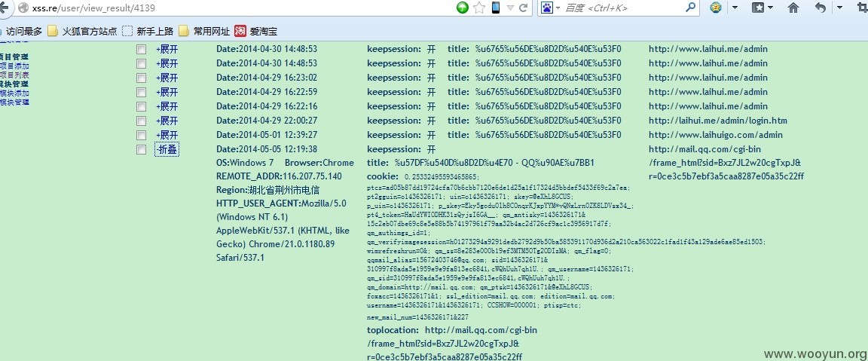The width and height of the screenshot is (868, 361).
Task: Open the 火狐官方站点 bookmark folder
Action: coord(82,31)
